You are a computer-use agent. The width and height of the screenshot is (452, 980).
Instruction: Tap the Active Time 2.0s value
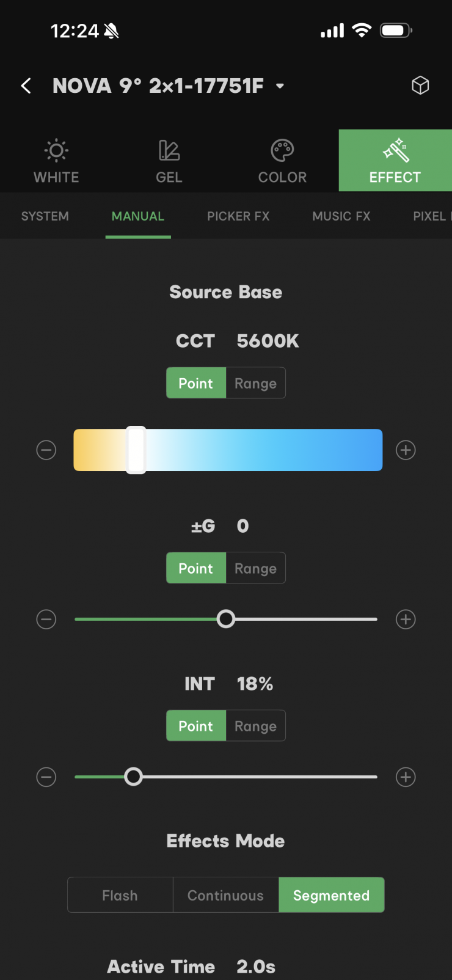256,967
